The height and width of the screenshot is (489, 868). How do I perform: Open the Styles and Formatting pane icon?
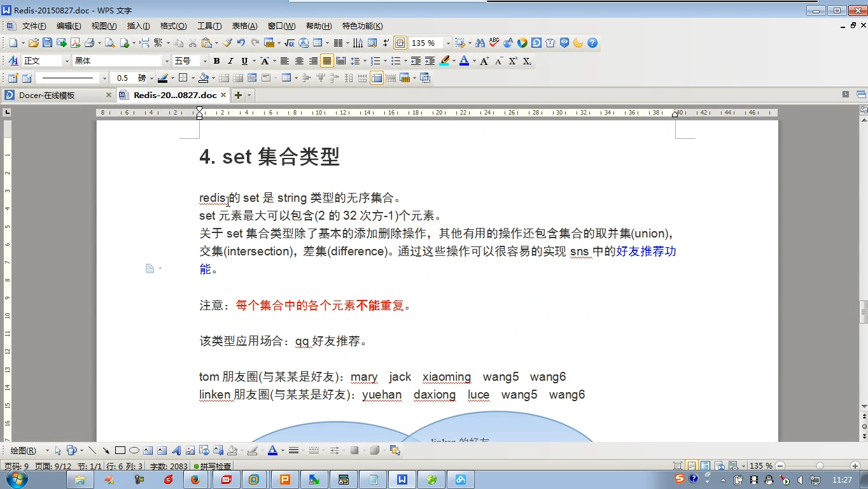tap(13, 61)
